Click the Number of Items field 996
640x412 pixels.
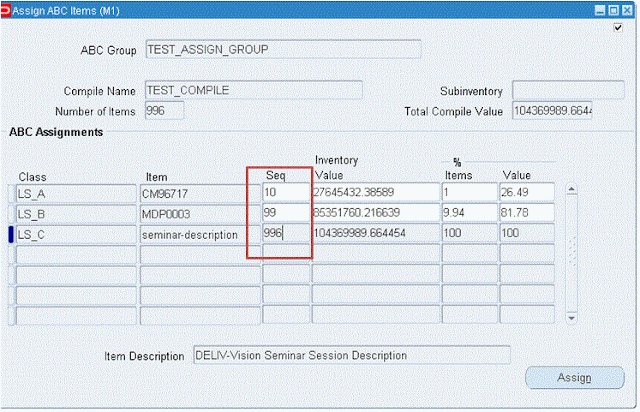point(164,110)
